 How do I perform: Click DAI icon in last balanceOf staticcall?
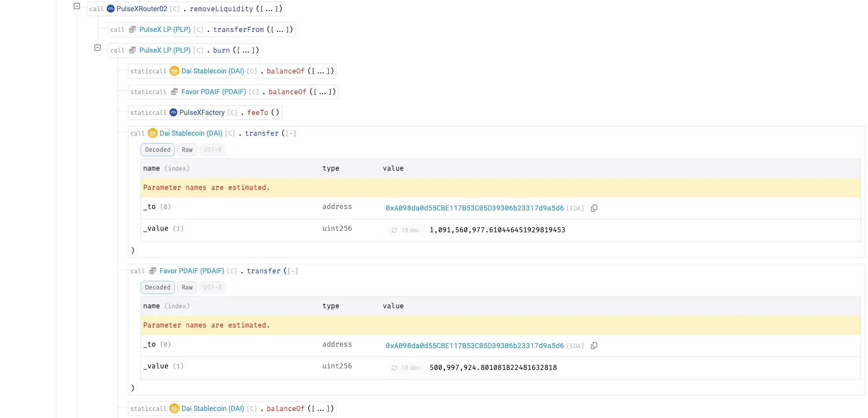174,408
